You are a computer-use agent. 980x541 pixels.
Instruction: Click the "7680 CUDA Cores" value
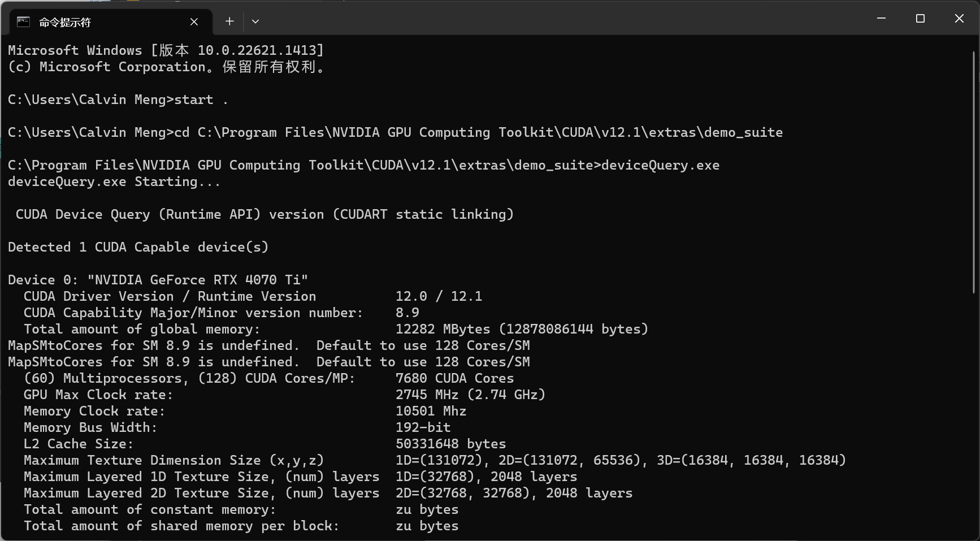coord(454,378)
